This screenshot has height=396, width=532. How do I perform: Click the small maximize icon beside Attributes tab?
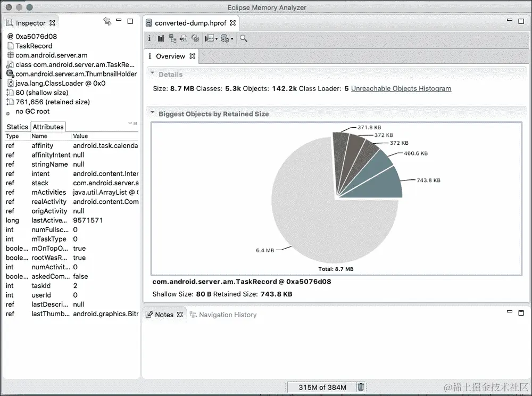click(135, 123)
